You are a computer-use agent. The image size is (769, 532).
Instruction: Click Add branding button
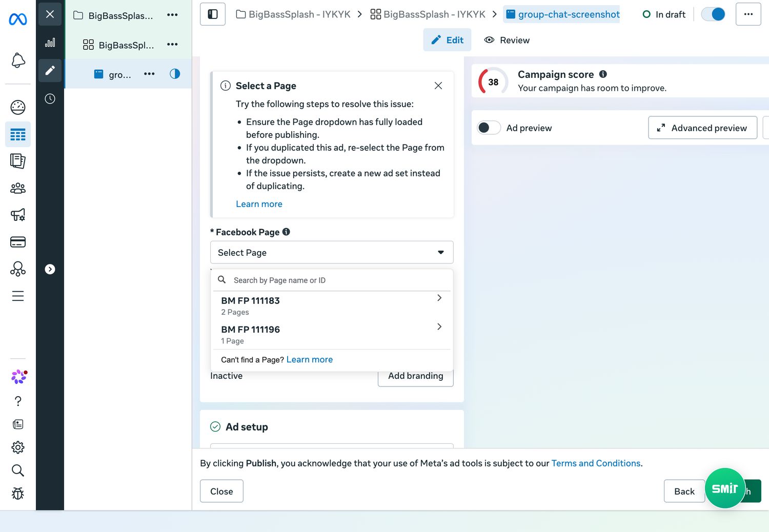[x=415, y=376]
